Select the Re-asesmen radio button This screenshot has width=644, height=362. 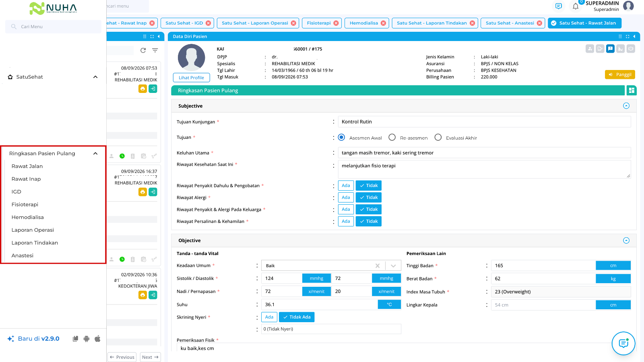click(392, 138)
